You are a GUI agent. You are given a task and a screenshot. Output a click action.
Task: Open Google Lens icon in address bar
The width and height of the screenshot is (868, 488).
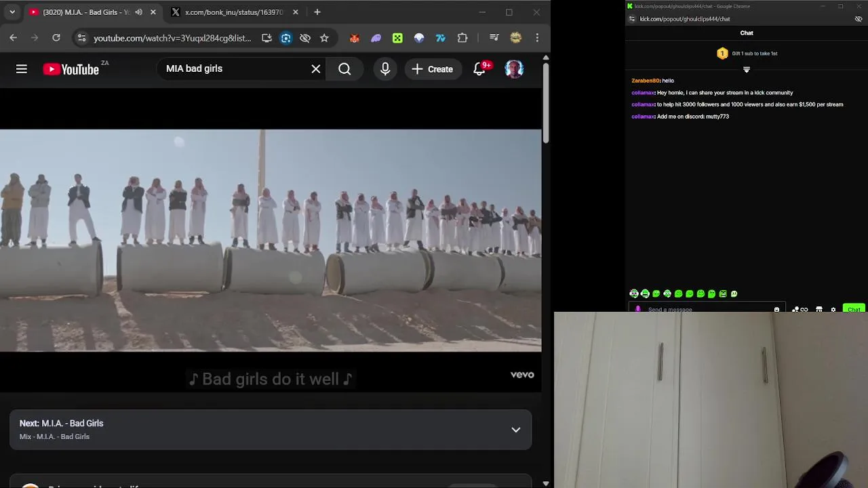tap(286, 38)
